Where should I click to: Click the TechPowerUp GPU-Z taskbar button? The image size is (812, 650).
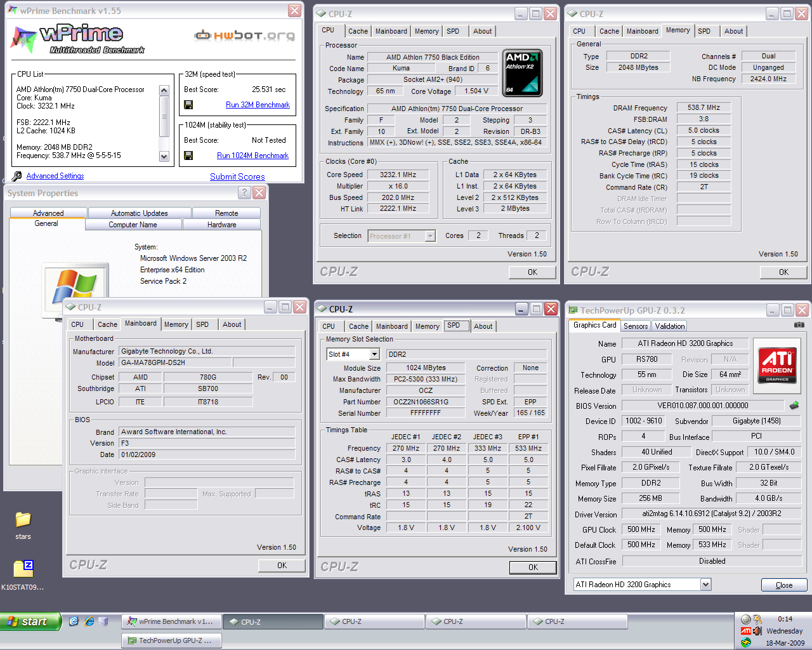pyautogui.click(x=172, y=640)
